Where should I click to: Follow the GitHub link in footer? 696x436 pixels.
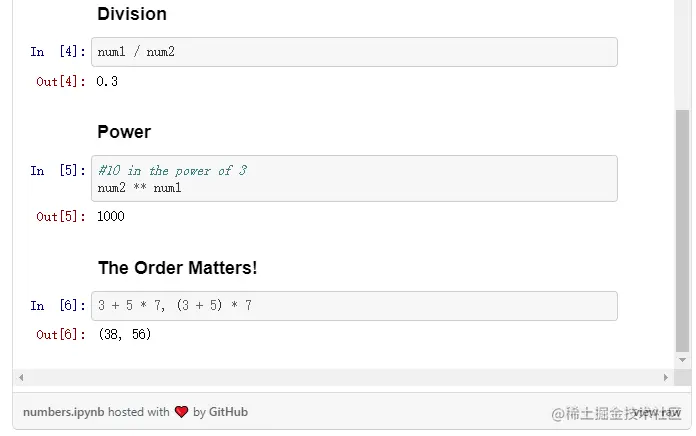point(228,412)
